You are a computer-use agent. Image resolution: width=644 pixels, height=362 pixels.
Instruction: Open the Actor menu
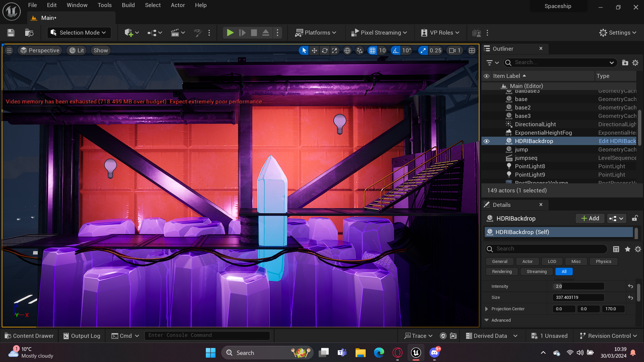click(x=178, y=5)
